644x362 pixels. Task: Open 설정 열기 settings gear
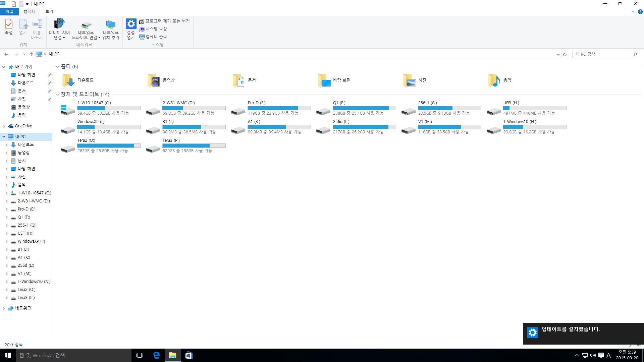point(131,29)
